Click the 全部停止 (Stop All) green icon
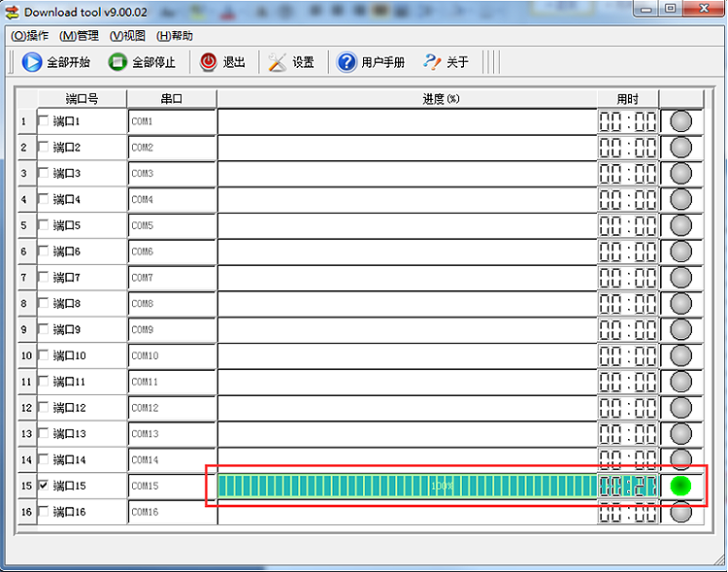728x572 pixels. click(117, 62)
